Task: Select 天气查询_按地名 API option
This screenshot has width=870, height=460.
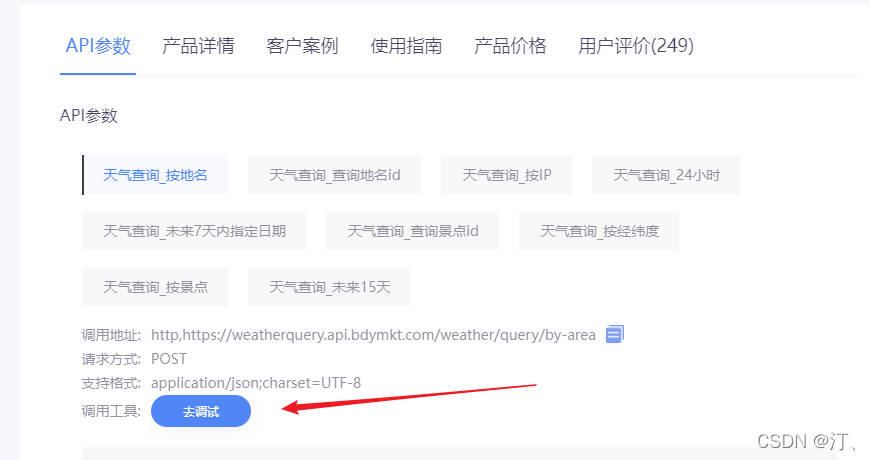Action: (x=155, y=175)
